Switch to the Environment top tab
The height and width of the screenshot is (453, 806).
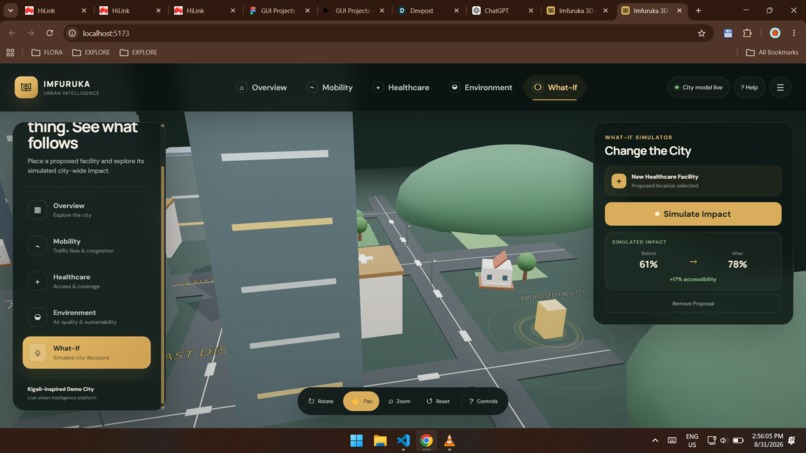[x=481, y=87]
